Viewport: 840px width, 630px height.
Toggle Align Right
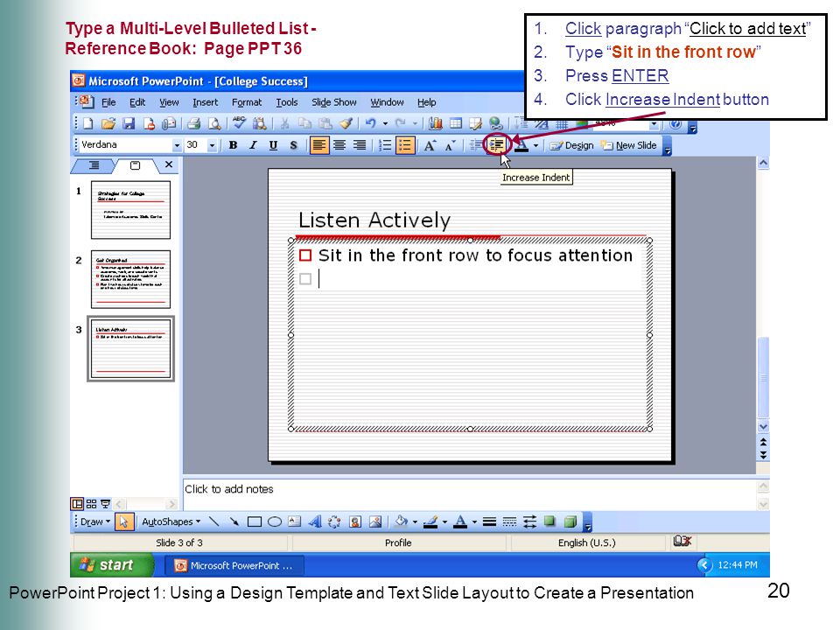click(360, 145)
